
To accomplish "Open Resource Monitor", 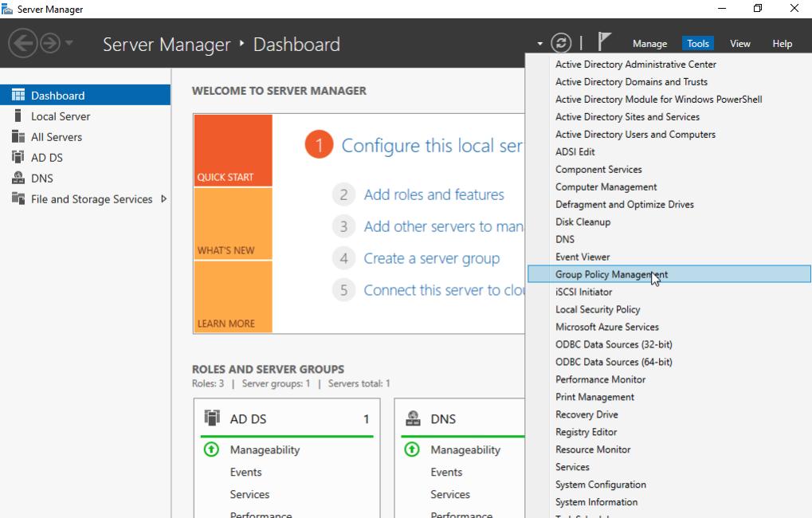I will tap(669, 449).
